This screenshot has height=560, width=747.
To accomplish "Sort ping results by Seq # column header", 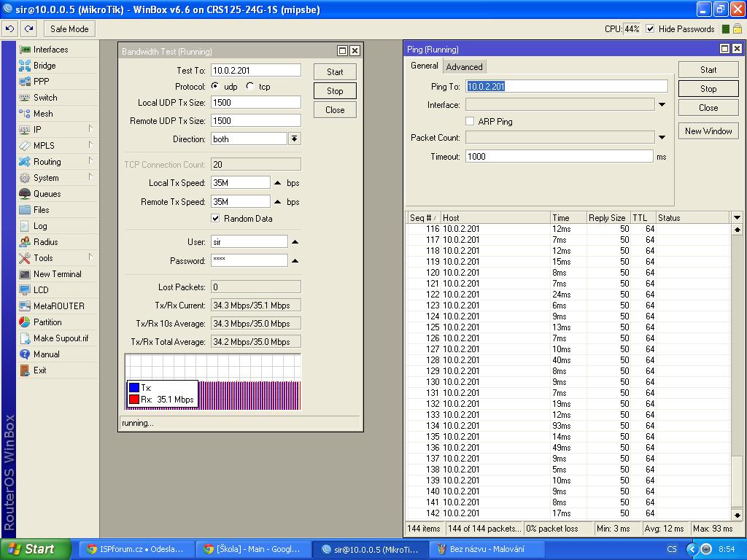I will click(424, 217).
